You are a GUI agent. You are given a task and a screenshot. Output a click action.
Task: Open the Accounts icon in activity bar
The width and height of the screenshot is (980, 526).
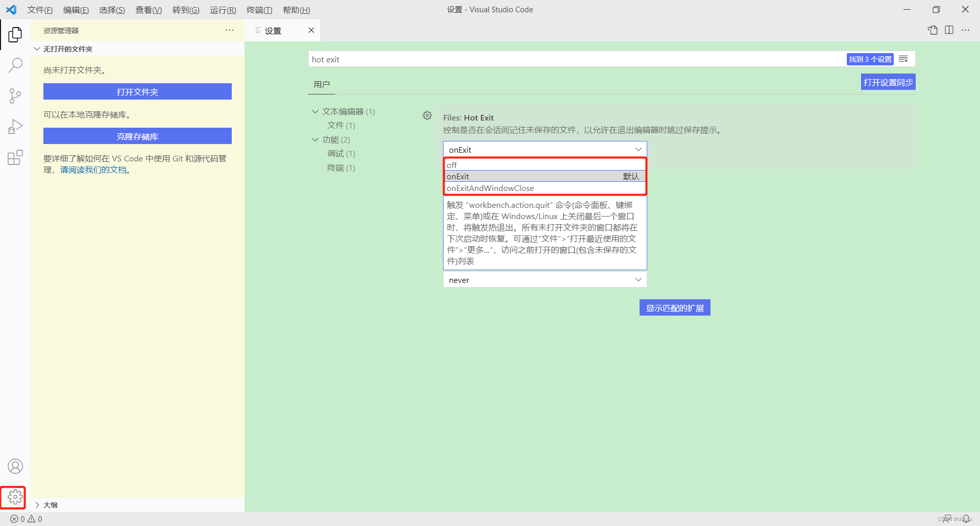pos(15,466)
